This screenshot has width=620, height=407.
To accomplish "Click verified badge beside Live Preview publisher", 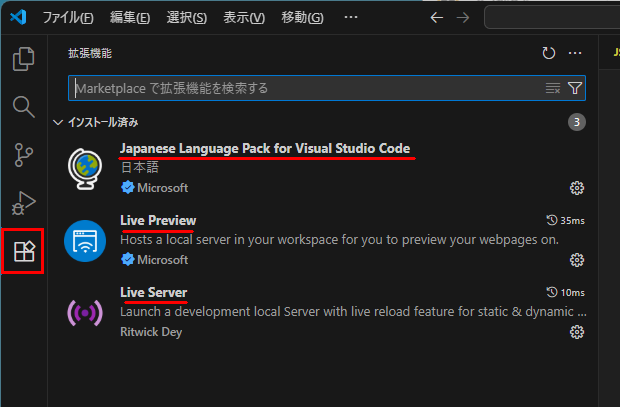I will click(127, 259).
